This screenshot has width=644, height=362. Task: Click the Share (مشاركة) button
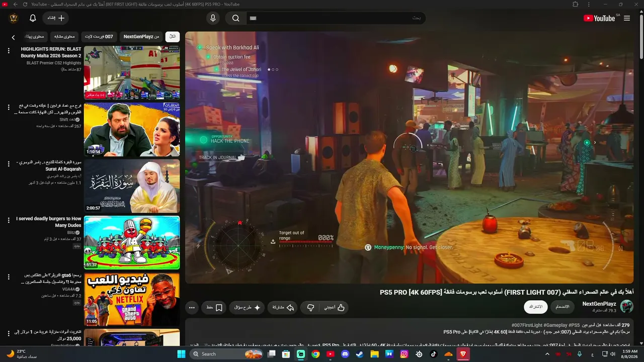click(283, 308)
